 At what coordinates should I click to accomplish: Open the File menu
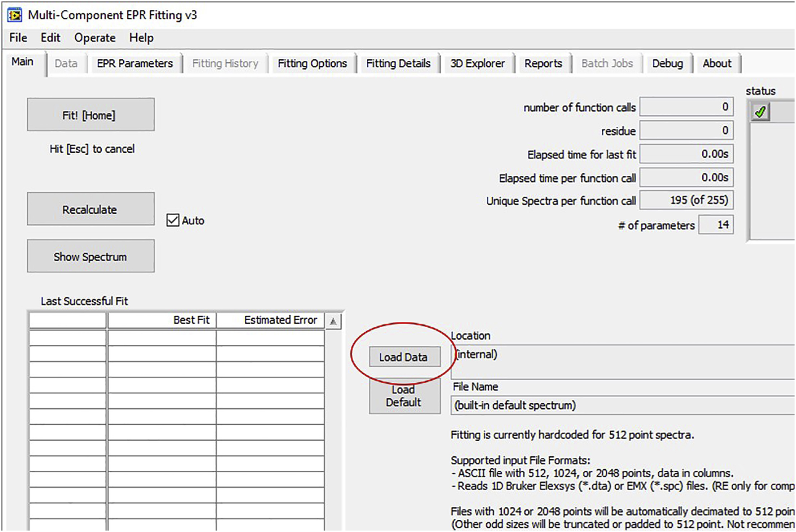click(18, 37)
